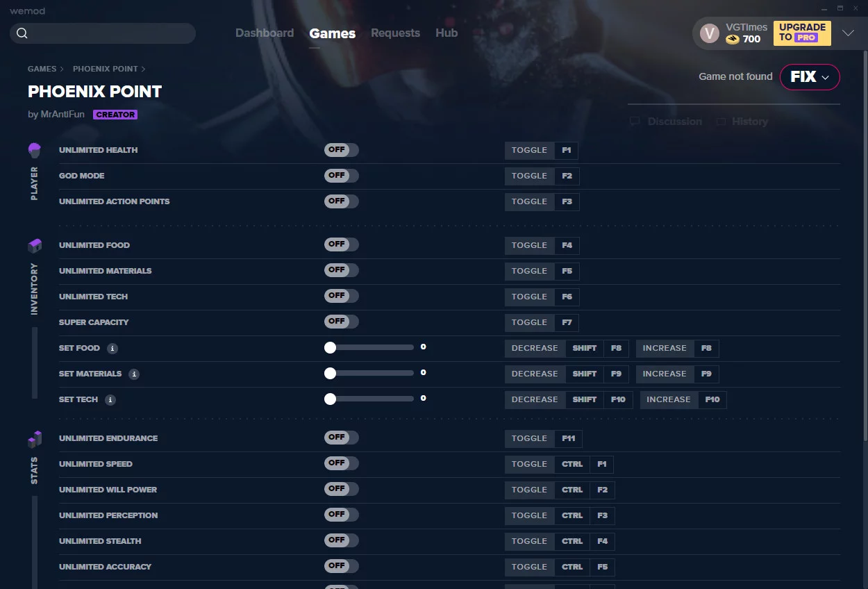Click the Set Materials slider handle

point(330,374)
